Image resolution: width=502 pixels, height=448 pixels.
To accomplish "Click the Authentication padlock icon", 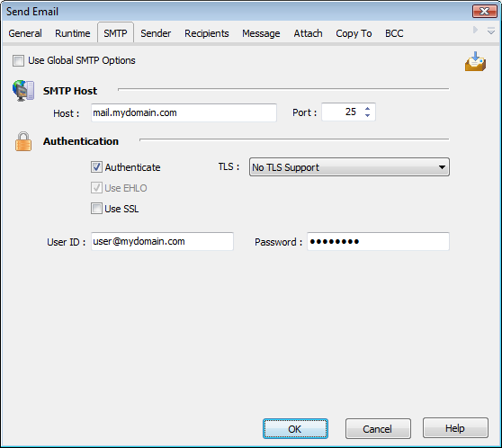I will (23, 141).
